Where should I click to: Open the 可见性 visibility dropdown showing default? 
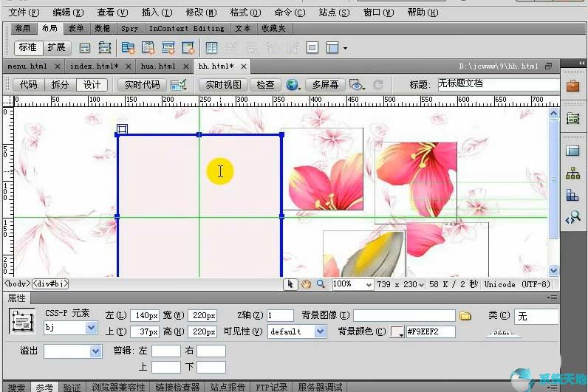coord(320,331)
